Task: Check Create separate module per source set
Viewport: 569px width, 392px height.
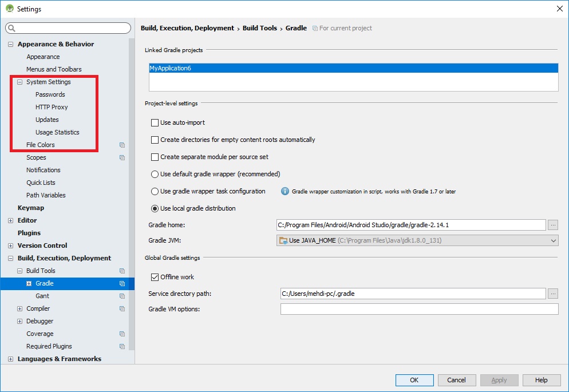Action: 155,157
